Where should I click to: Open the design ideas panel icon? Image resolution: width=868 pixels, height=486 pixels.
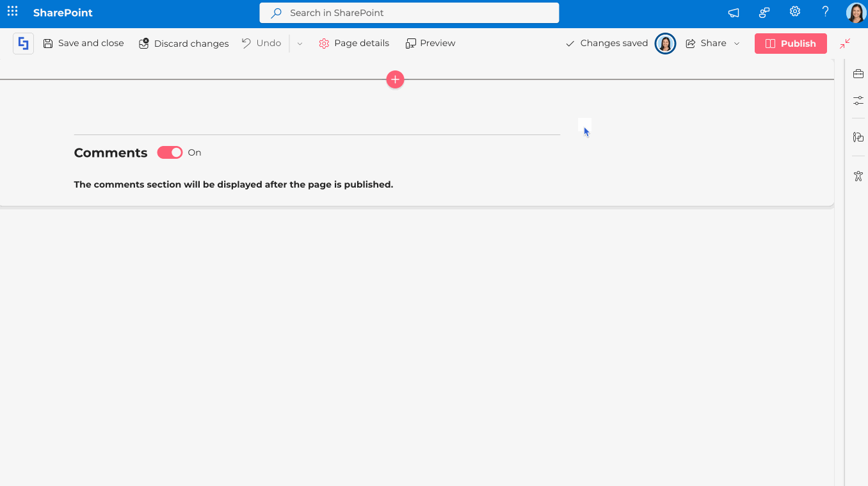click(858, 137)
